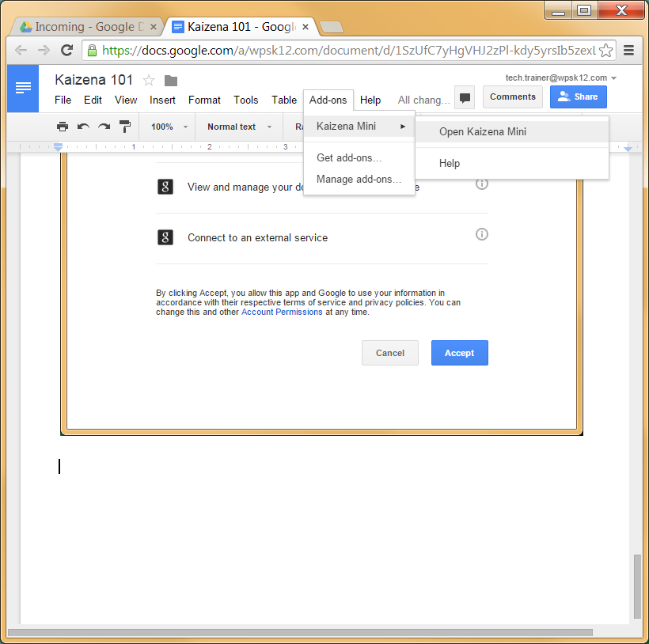Click the Kaizena 101 document title
Image resolution: width=649 pixels, height=644 pixels.
coord(94,80)
